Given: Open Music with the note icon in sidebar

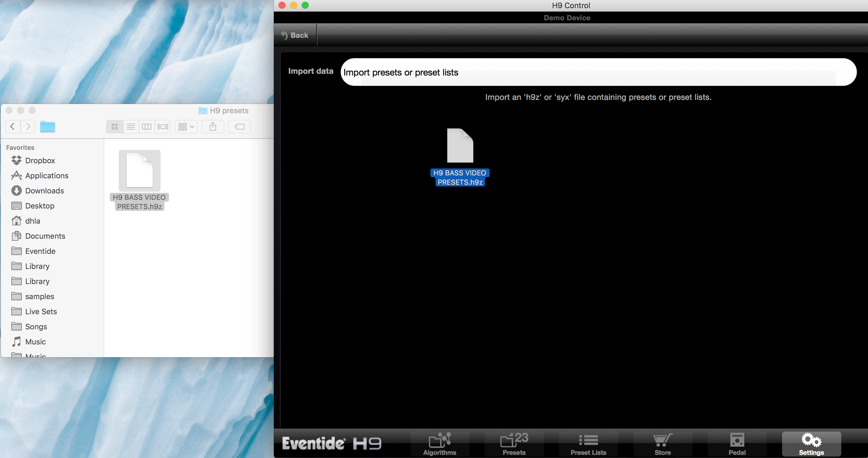Looking at the screenshot, I should click(x=35, y=342).
